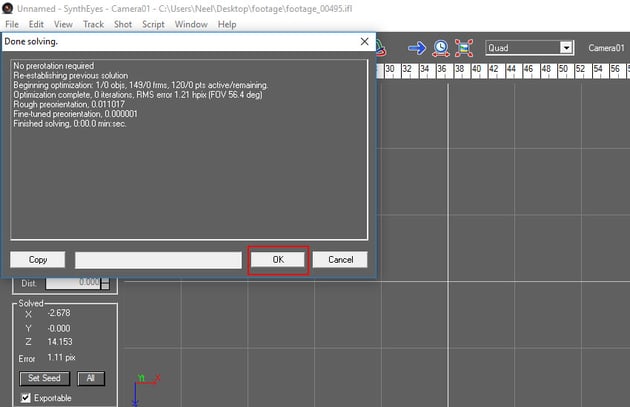630x407 pixels.
Task: Open the File menu
Action: [12, 25]
